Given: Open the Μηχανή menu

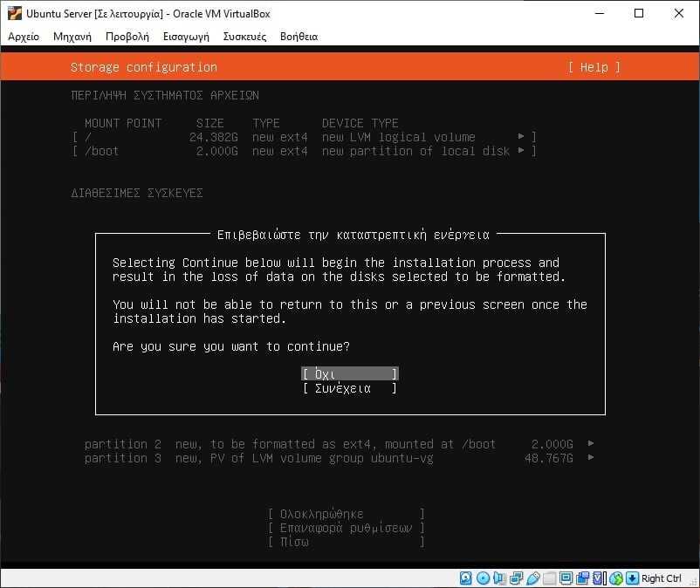Looking at the screenshot, I should [72, 37].
